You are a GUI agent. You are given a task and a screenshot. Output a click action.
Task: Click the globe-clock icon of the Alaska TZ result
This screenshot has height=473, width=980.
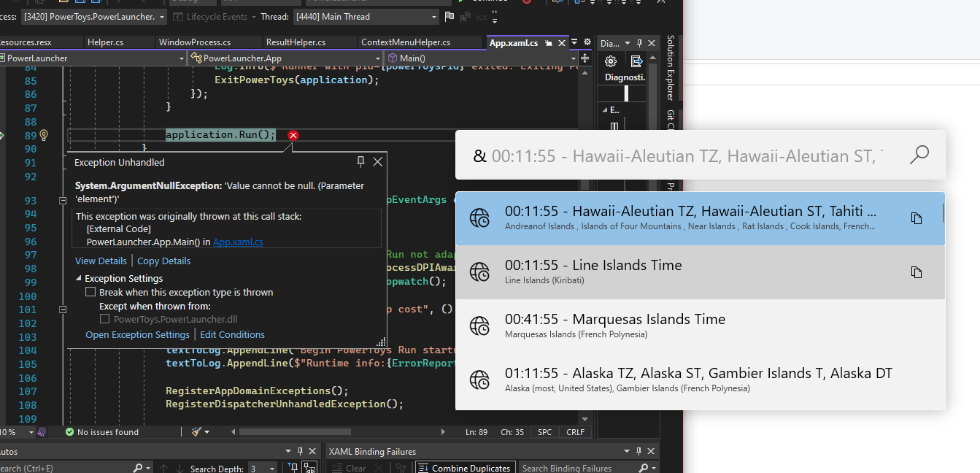point(479,380)
